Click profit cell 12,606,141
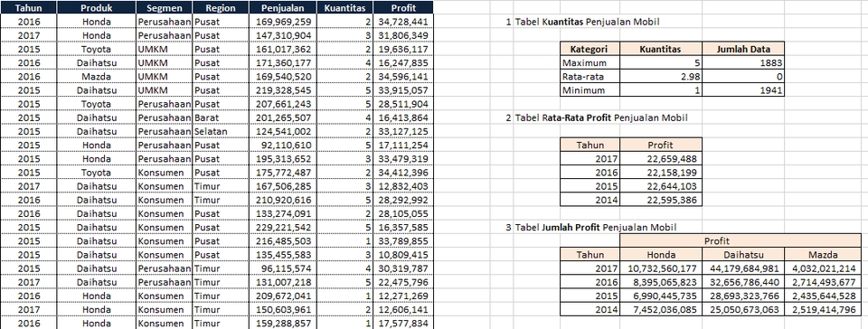This screenshot has width=868, height=329. point(403,310)
